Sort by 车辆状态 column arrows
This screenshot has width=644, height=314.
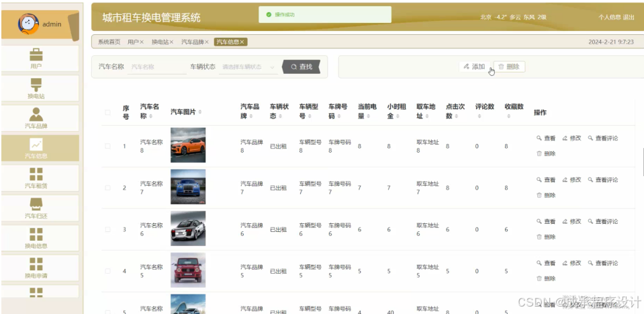(280, 117)
